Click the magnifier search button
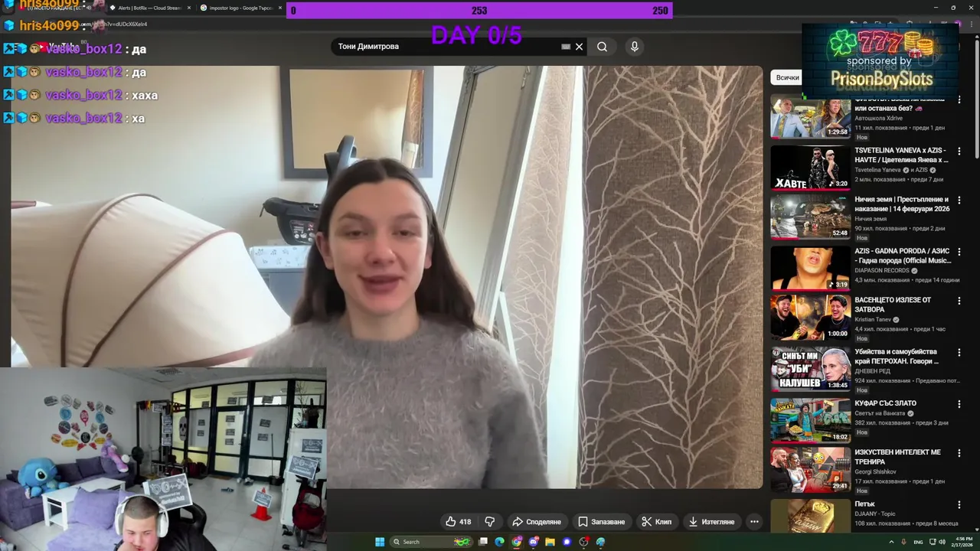This screenshot has width=980, height=551. point(603,47)
